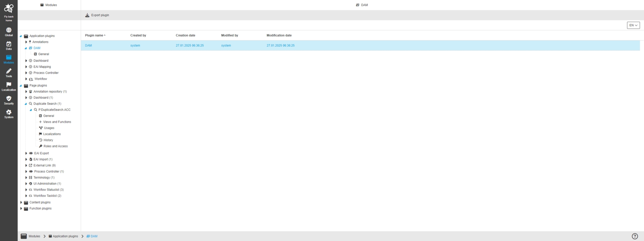Click the Localizations flag icon in tree
Viewport: 644px width, 241px height.
(40, 134)
